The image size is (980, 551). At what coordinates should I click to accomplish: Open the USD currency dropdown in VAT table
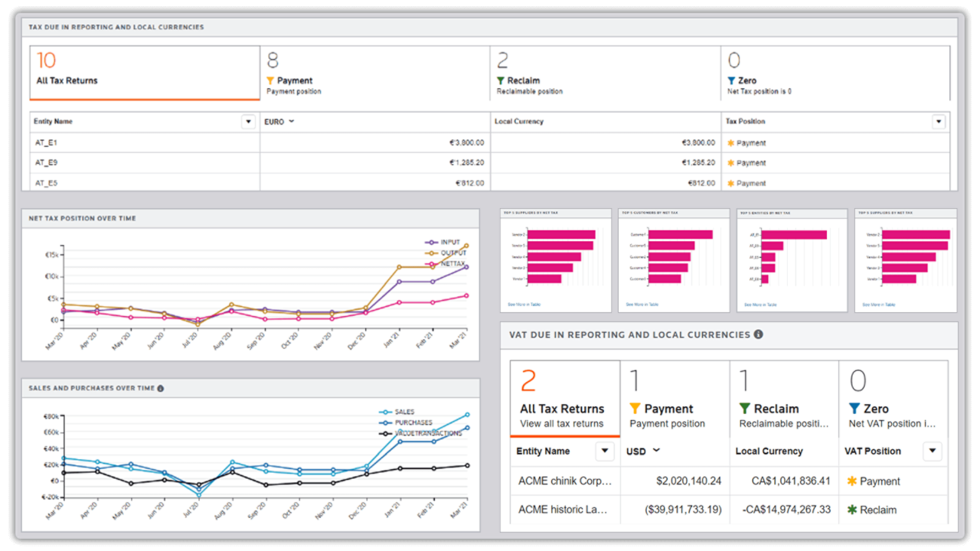coord(656,451)
